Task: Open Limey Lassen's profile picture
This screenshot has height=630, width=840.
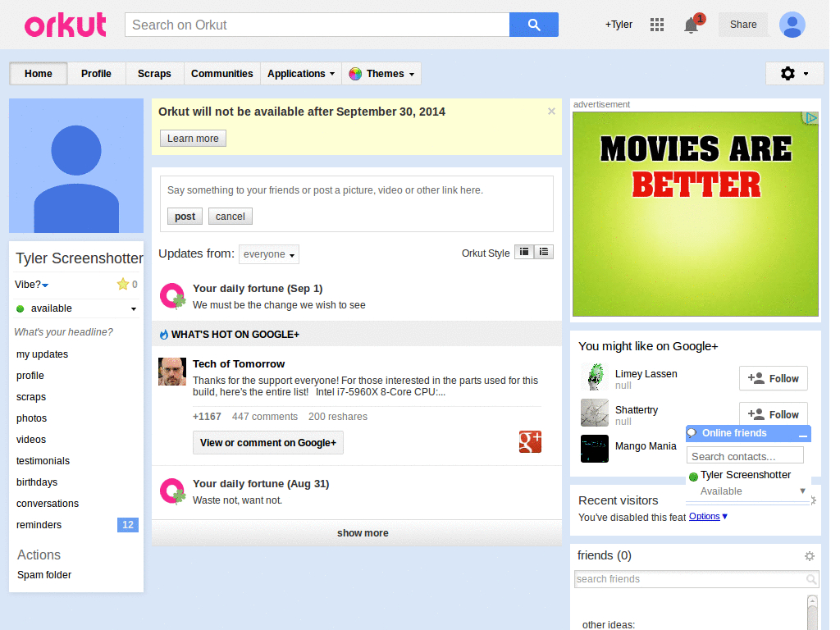Action: [x=595, y=377]
